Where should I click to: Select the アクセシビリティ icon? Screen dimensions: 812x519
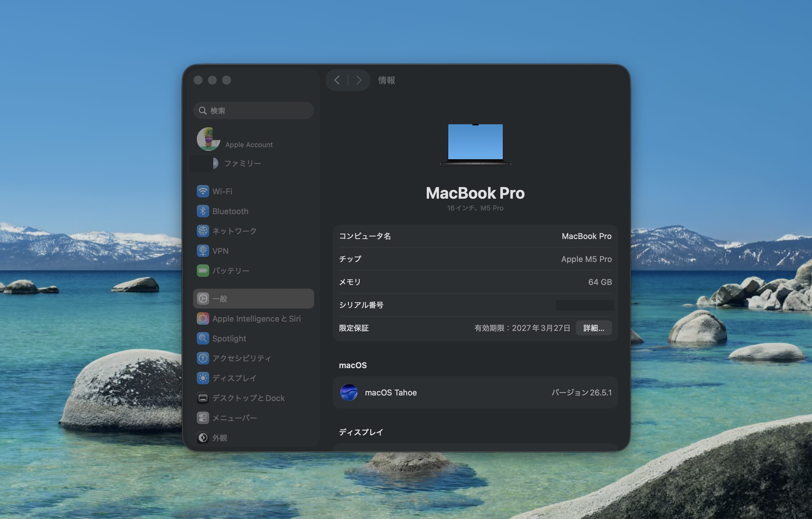203,358
